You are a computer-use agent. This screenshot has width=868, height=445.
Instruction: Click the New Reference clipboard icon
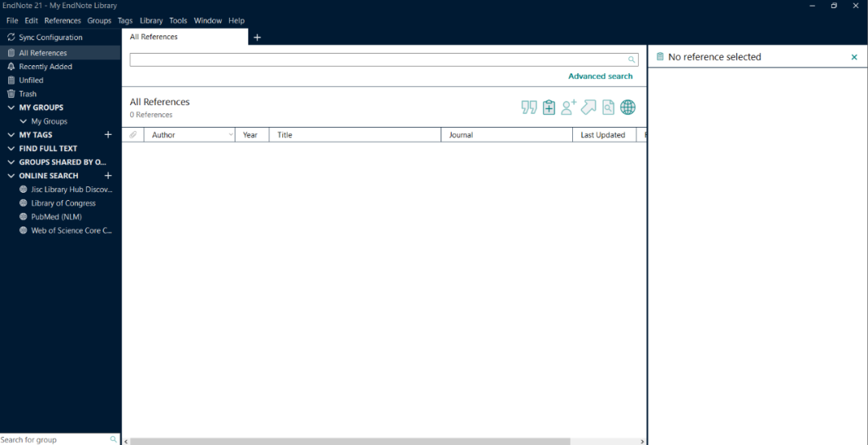coord(549,108)
